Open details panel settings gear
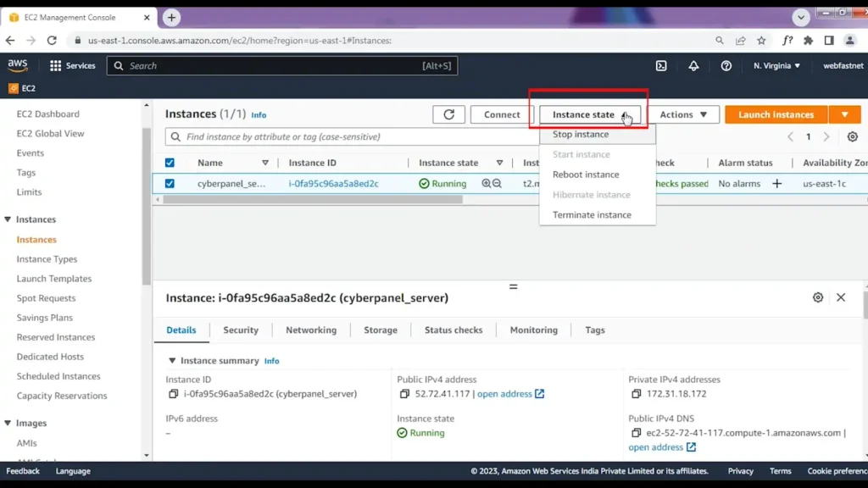This screenshot has height=488, width=868. point(818,297)
